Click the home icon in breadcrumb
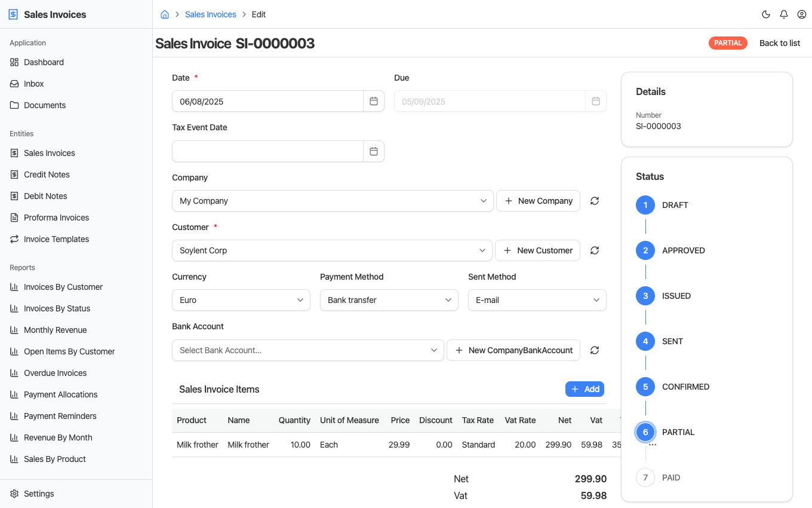 pos(165,14)
